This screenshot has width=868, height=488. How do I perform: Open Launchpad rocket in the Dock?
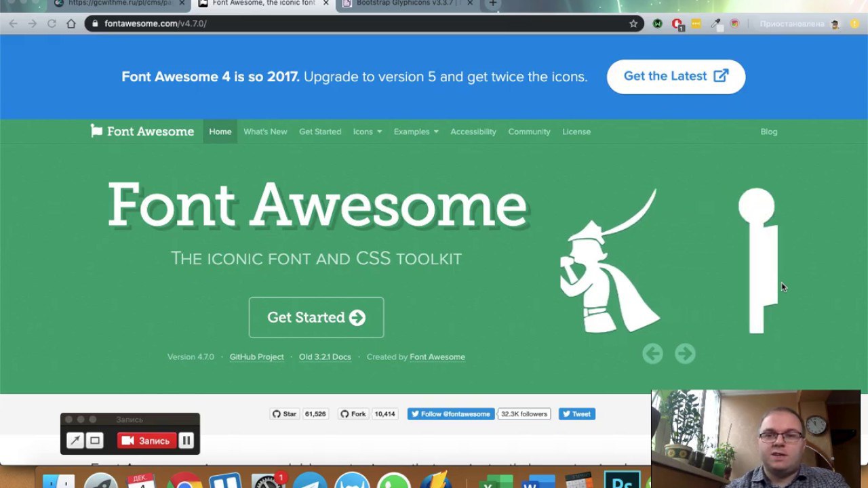tap(101, 480)
